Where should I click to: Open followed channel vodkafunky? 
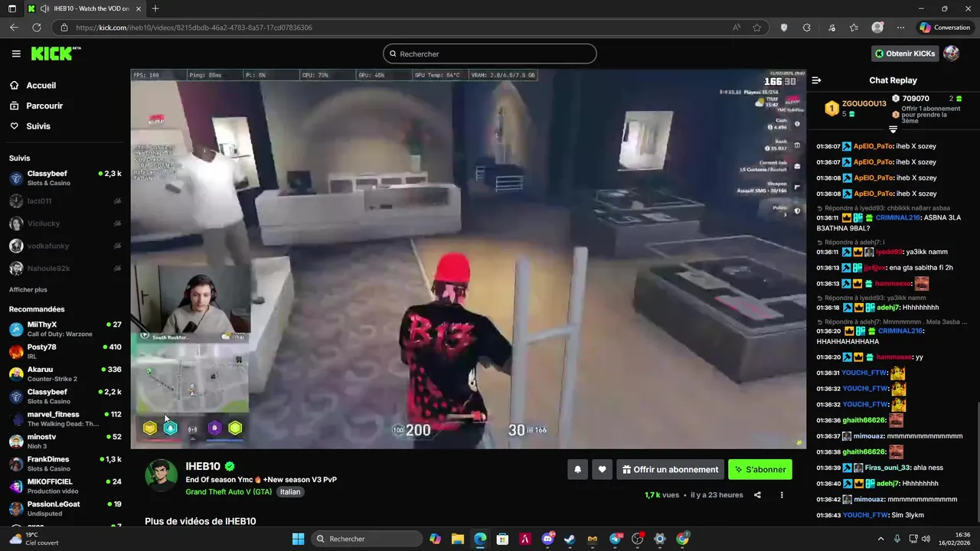[x=65, y=246]
